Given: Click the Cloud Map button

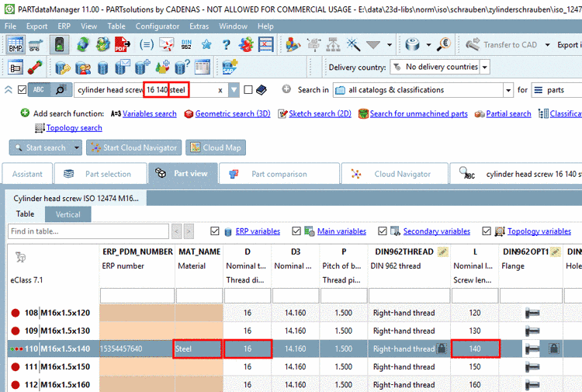Looking at the screenshot, I should (216, 147).
